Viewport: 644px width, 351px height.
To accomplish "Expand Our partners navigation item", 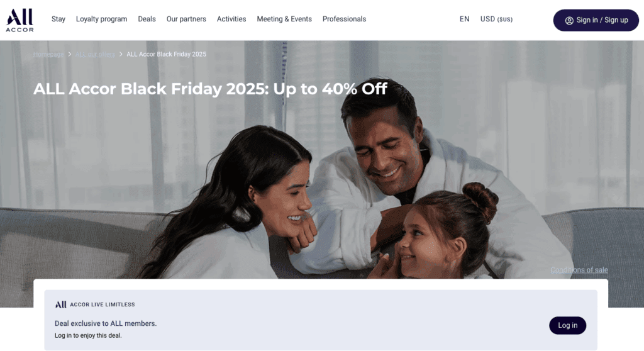I will pos(186,19).
